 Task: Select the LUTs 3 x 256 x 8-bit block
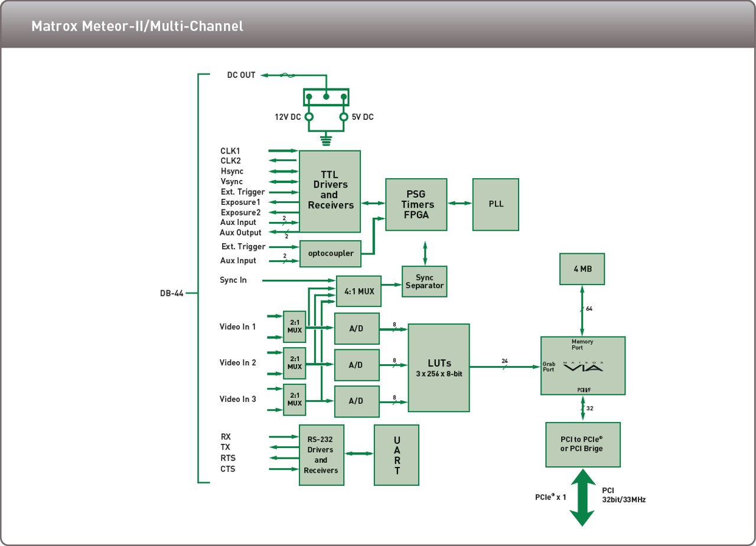439,367
